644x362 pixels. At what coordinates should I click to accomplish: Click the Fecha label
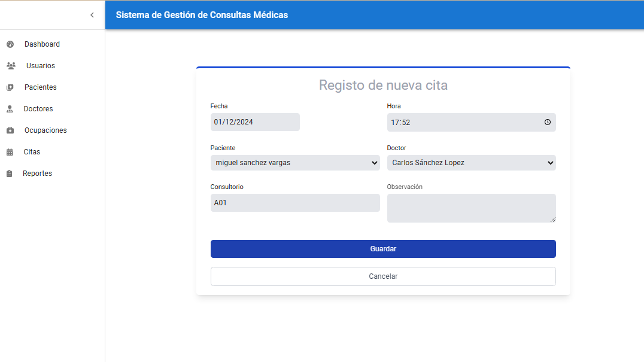pyautogui.click(x=219, y=107)
